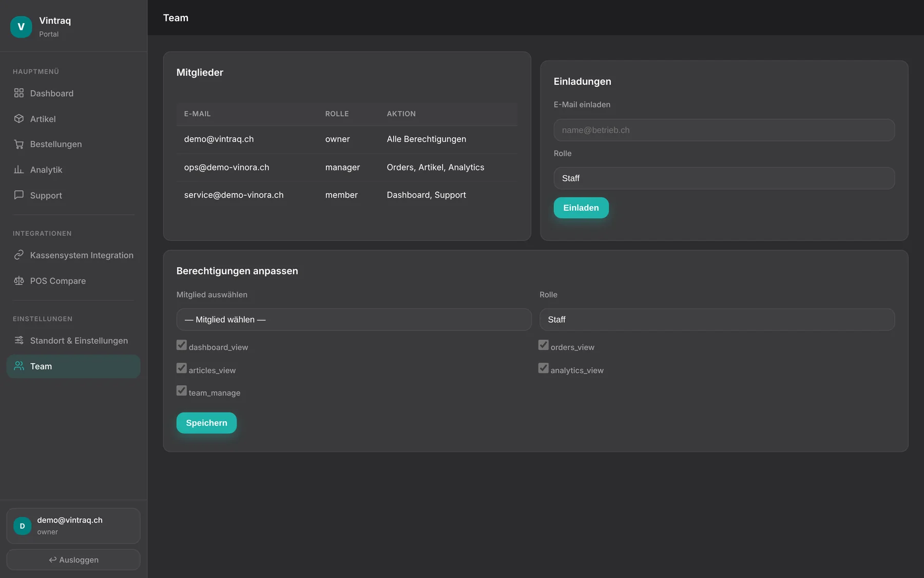Image resolution: width=924 pixels, height=578 pixels.
Task: Click the Kassensystem Integration link icon
Action: [x=19, y=255]
